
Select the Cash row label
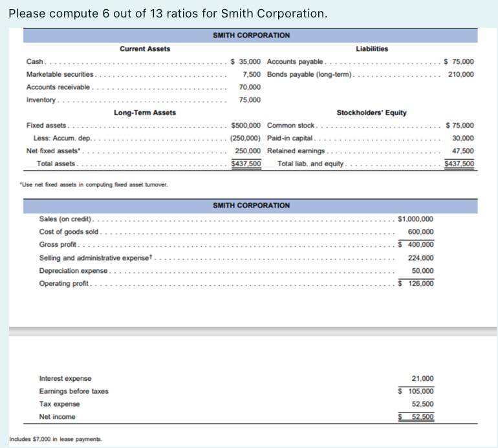point(35,61)
